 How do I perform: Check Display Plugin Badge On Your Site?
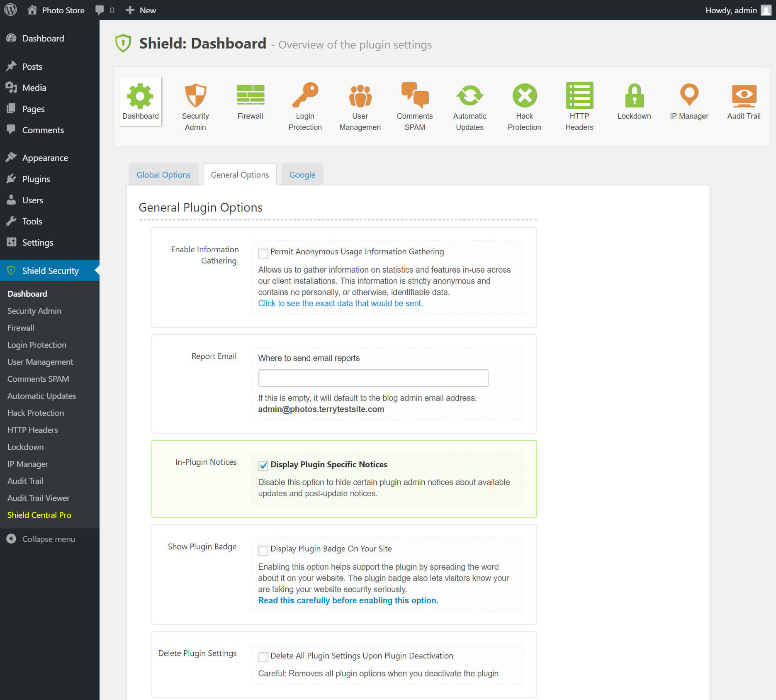(263, 550)
